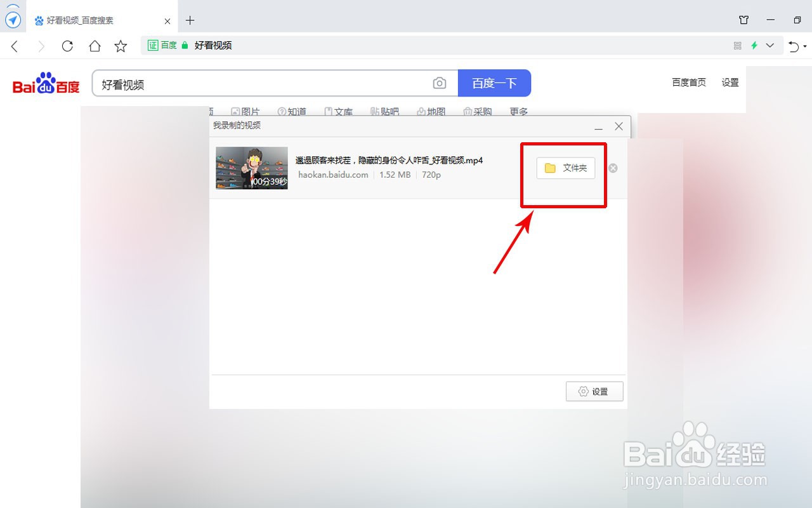Open camera image search in the search box
The image size is (812, 508).
tap(440, 83)
